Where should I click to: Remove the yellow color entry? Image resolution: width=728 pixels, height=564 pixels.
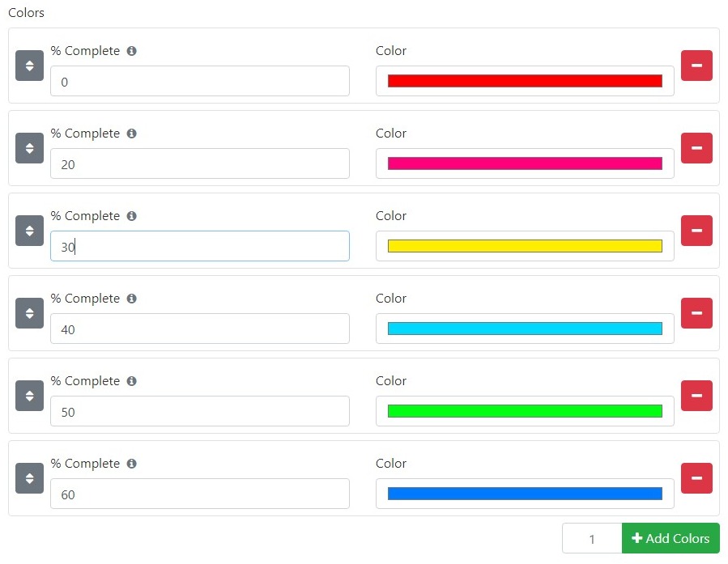696,231
